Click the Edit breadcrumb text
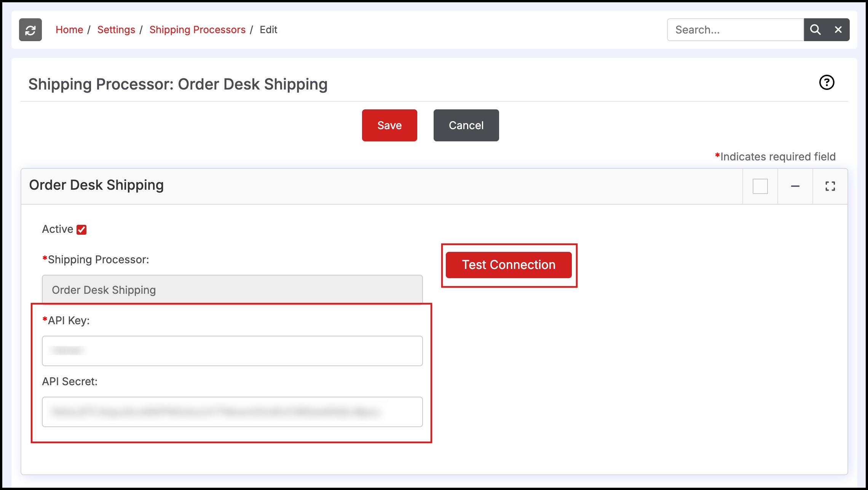 coord(268,30)
